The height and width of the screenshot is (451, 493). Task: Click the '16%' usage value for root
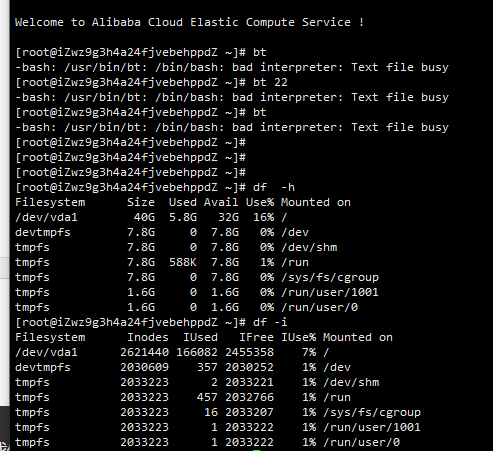[x=263, y=217]
